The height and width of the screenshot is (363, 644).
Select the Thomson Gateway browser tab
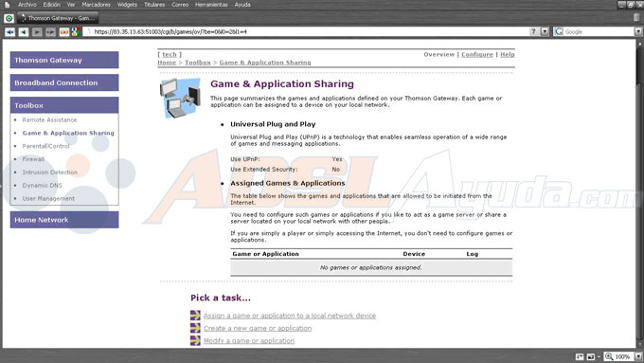58,18
